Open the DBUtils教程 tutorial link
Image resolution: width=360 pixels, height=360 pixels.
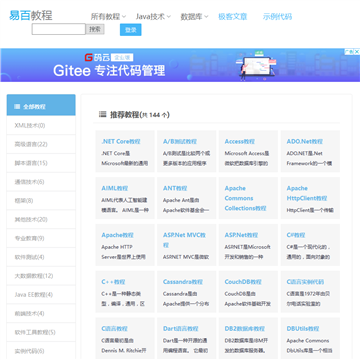point(303,328)
